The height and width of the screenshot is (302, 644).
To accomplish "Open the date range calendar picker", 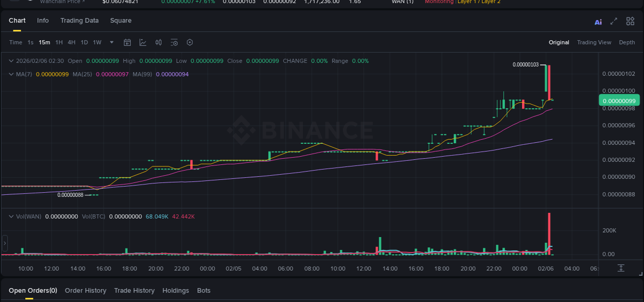I will tap(127, 42).
